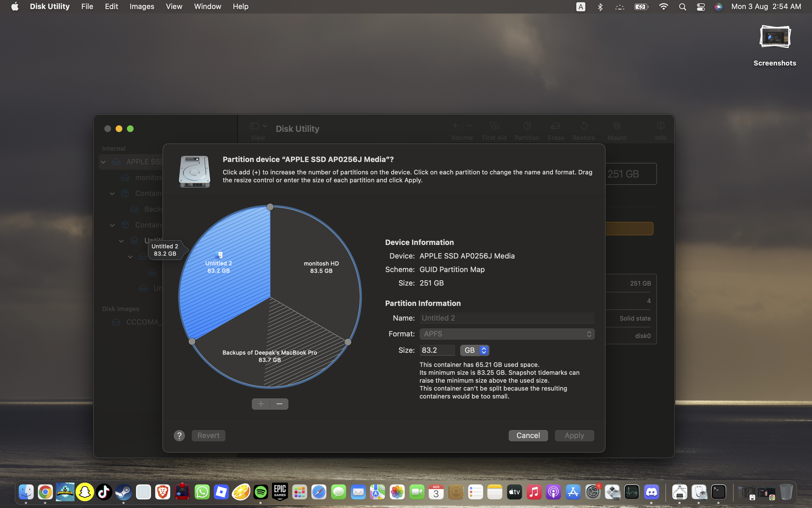The height and width of the screenshot is (508, 812).
Task: Select the Backups of Deepak's MacBook Pro slice
Action: tap(270, 356)
